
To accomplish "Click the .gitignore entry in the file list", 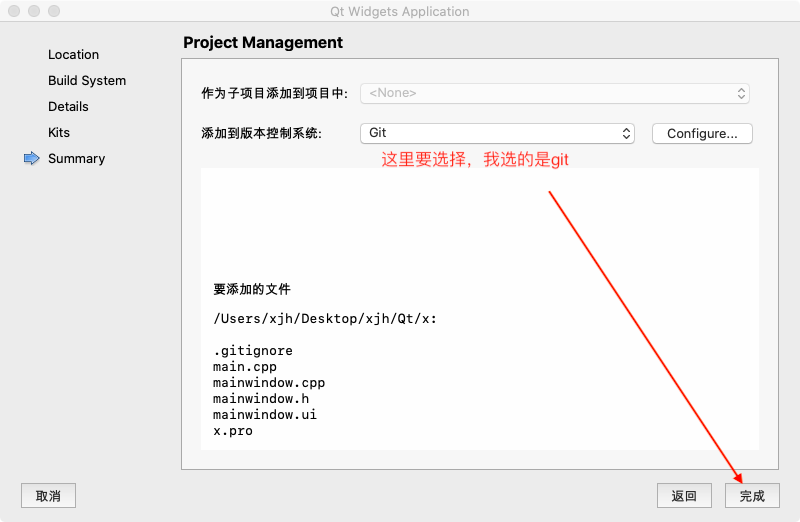I will click(253, 351).
